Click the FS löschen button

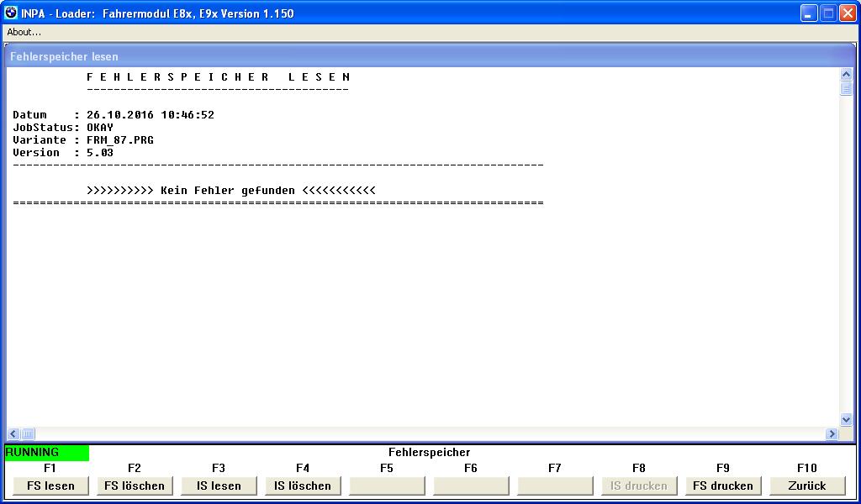135,486
